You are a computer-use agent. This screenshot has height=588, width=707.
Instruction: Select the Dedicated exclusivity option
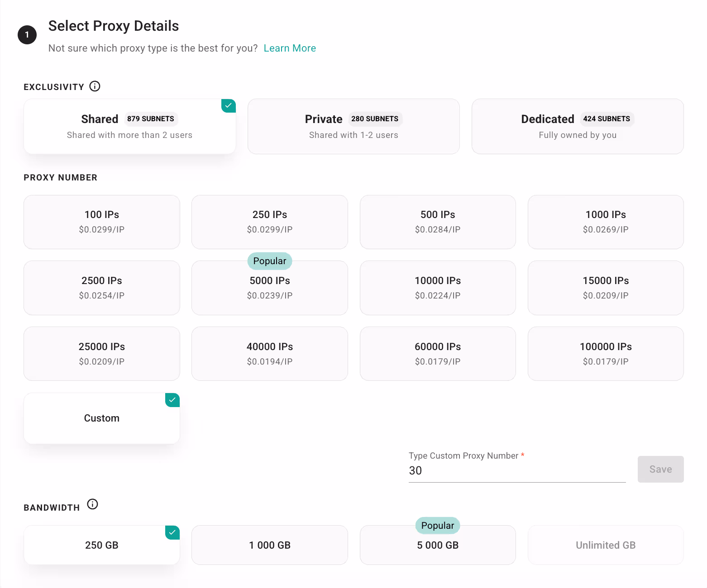578,127
